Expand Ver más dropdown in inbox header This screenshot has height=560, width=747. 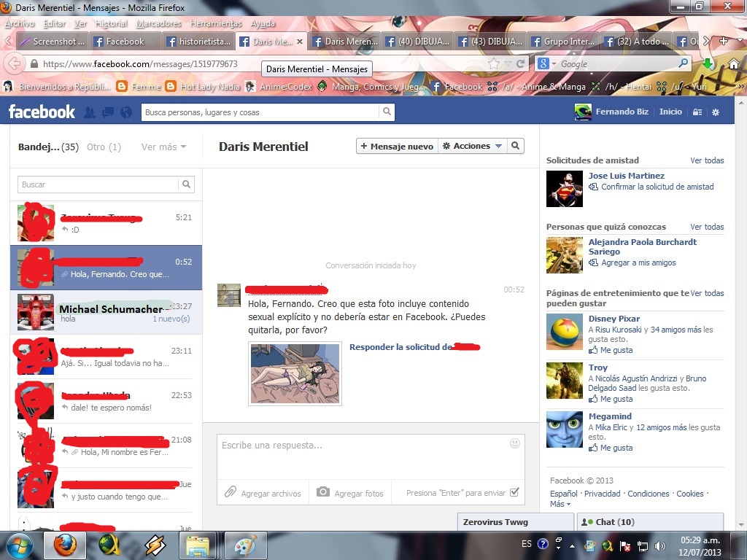click(x=164, y=147)
